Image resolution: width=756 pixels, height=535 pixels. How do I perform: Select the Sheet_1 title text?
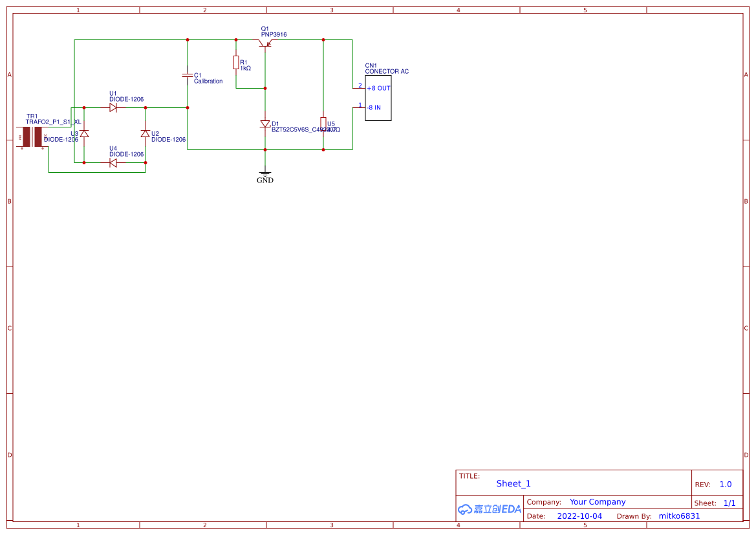(x=513, y=484)
